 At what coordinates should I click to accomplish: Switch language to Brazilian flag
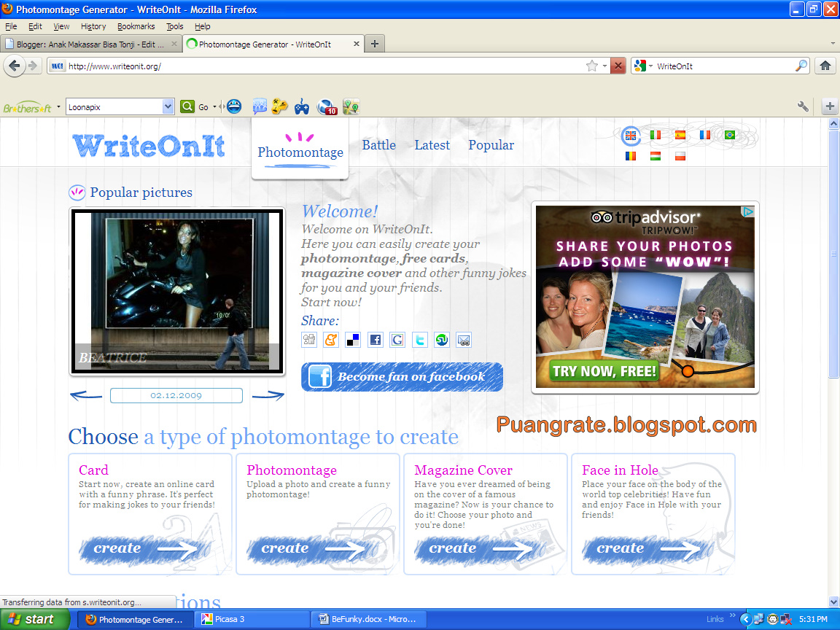(730, 135)
